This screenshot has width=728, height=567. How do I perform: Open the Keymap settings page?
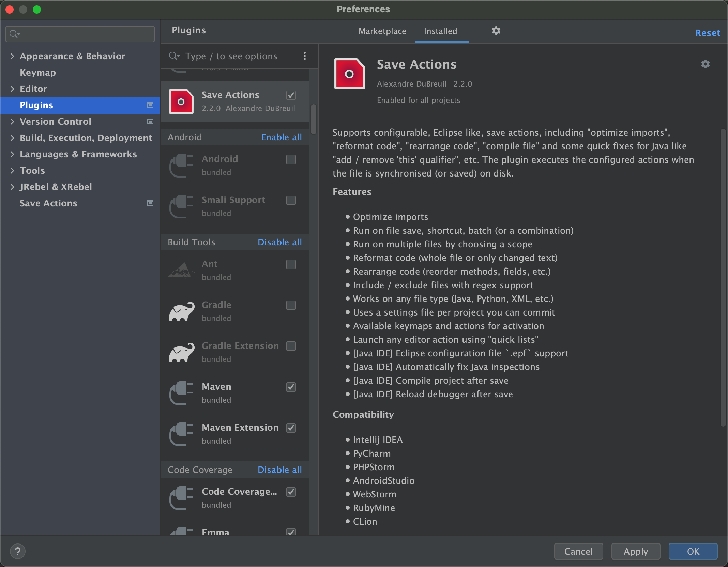point(37,72)
